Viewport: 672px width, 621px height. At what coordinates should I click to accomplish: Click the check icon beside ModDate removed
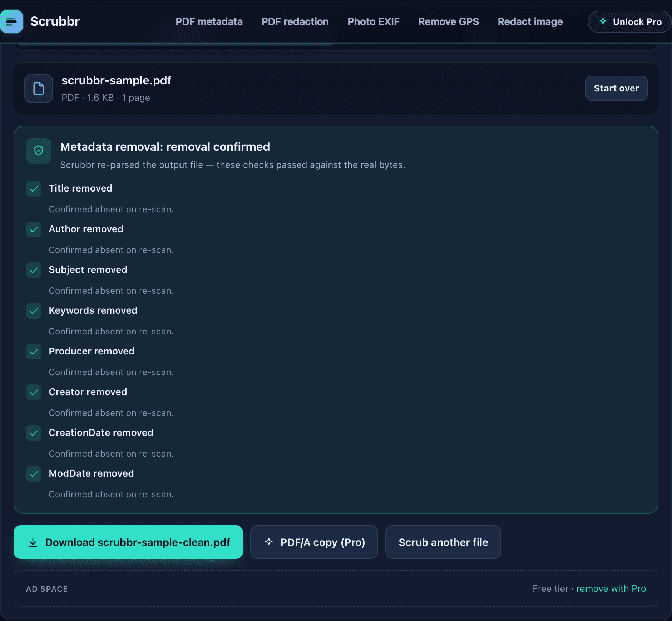tap(34, 474)
